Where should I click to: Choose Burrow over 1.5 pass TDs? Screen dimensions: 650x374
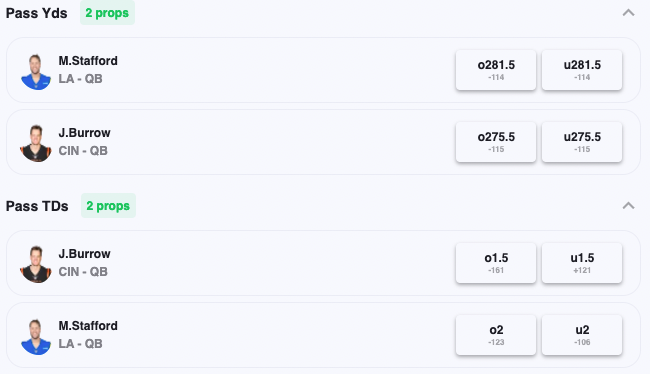pos(496,263)
